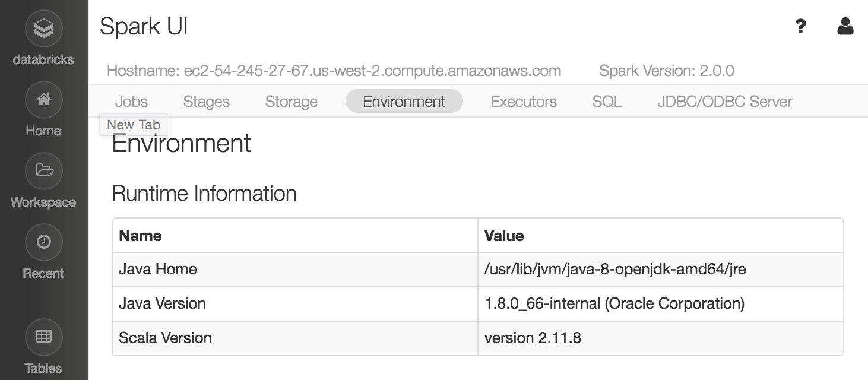The height and width of the screenshot is (380, 868).
Task: Switch to the Stages tab
Action: click(206, 102)
